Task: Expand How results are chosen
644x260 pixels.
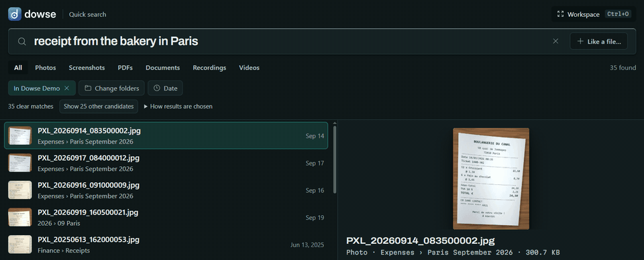Action: pyautogui.click(x=178, y=107)
